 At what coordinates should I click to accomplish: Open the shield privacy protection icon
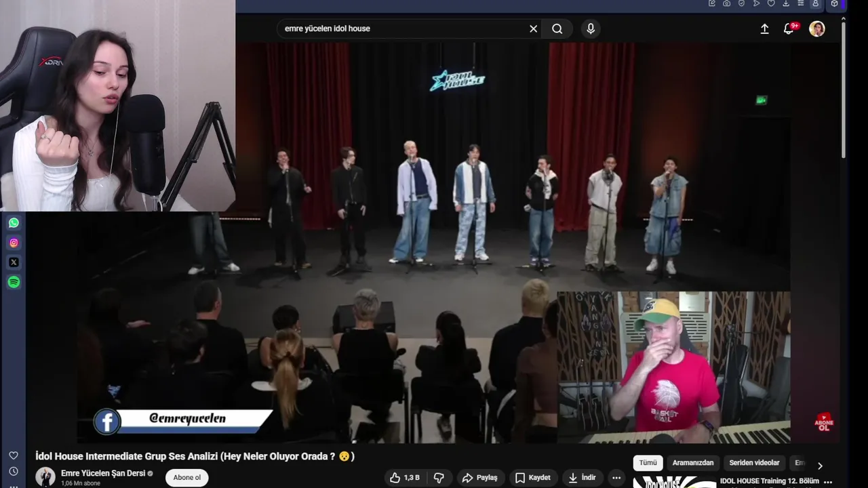pos(741,3)
